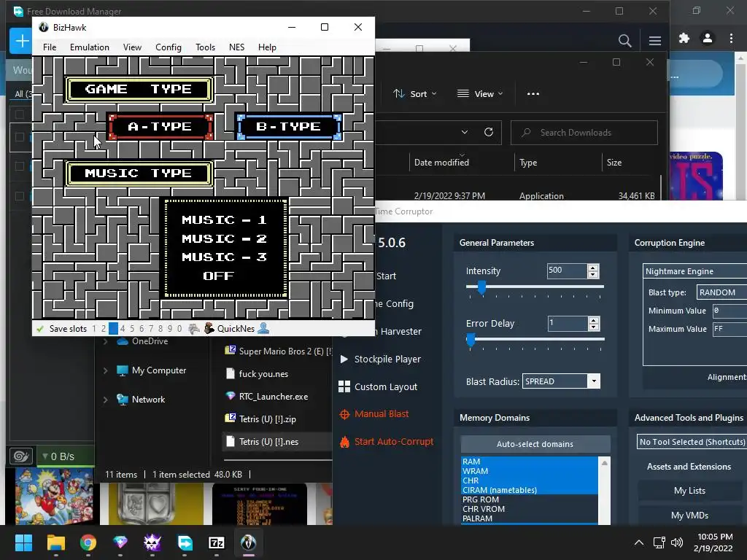Open the browser extensions puzzle icon
Screen dimensions: 747x560
tap(684, 38)
